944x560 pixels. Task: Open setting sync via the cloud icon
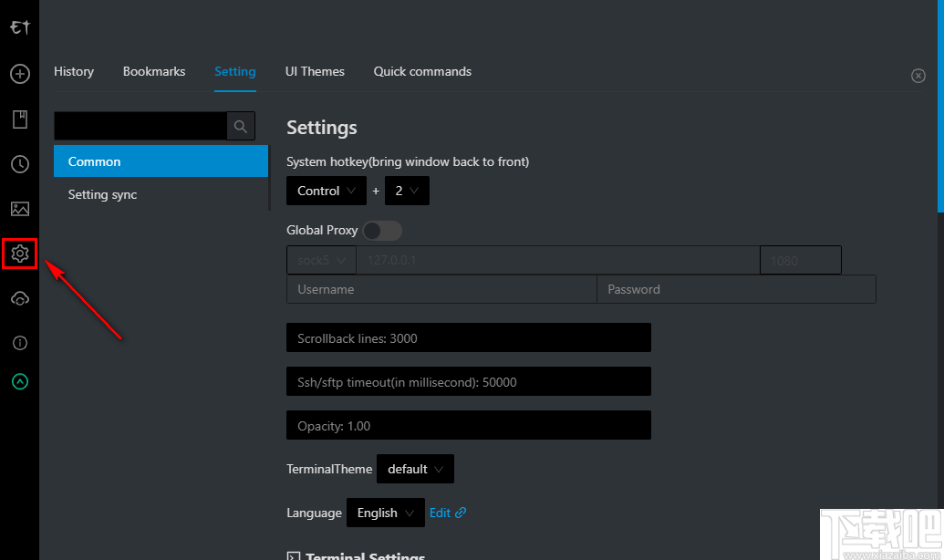pyautogui.click(x=20, y=298)
